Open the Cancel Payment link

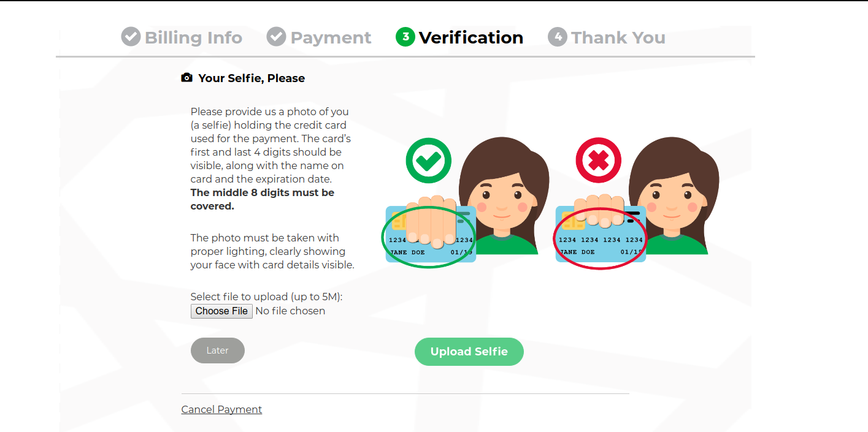221,409
